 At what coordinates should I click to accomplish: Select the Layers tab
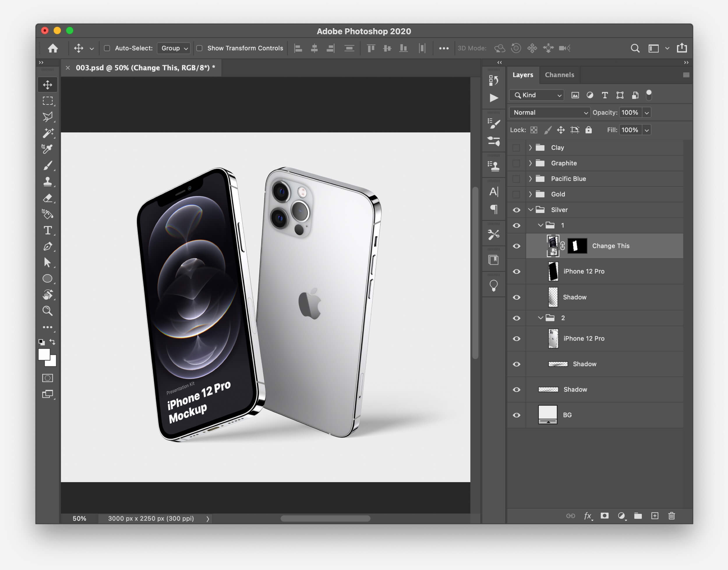pos(523,75)
